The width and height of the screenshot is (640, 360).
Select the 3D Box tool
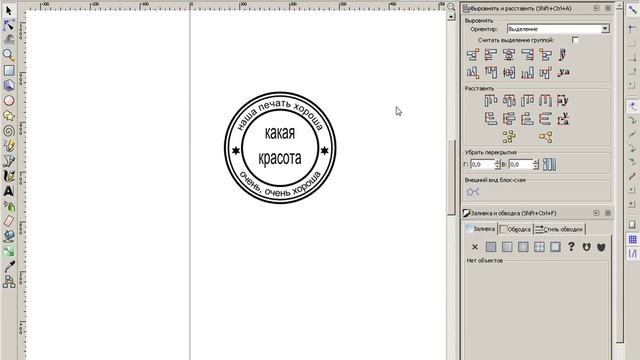tap(9, 85)
